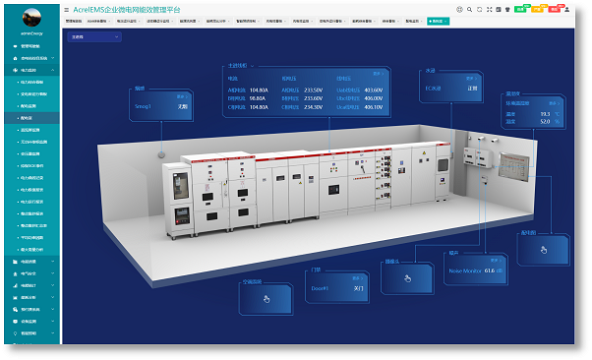Select the highlighted sidebar submenu item
This screenshot has height=360, width=592.
[32, 118]
